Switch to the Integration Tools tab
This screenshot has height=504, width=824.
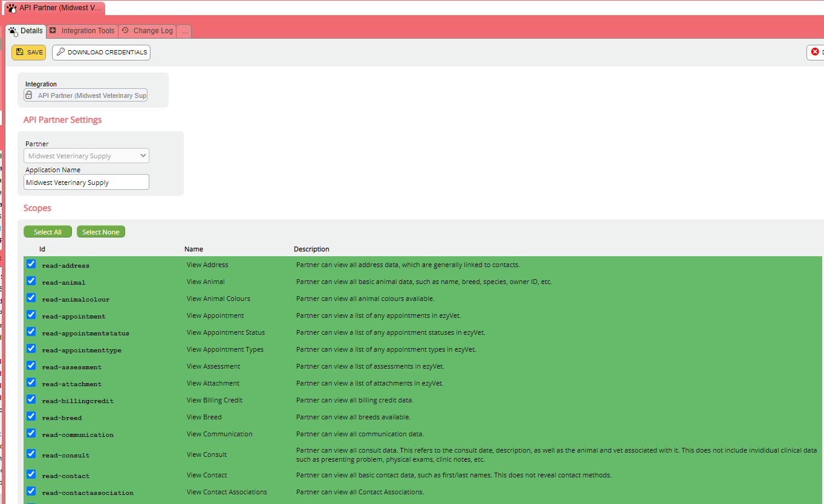pos(82,31)
